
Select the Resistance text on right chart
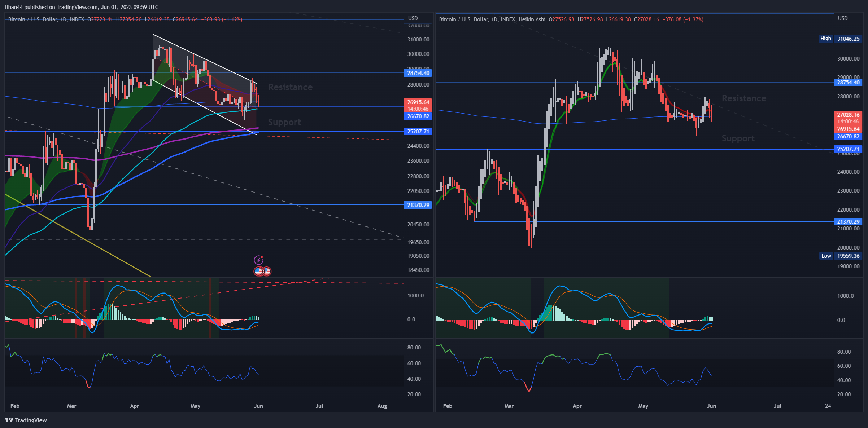tap(744, 98)
